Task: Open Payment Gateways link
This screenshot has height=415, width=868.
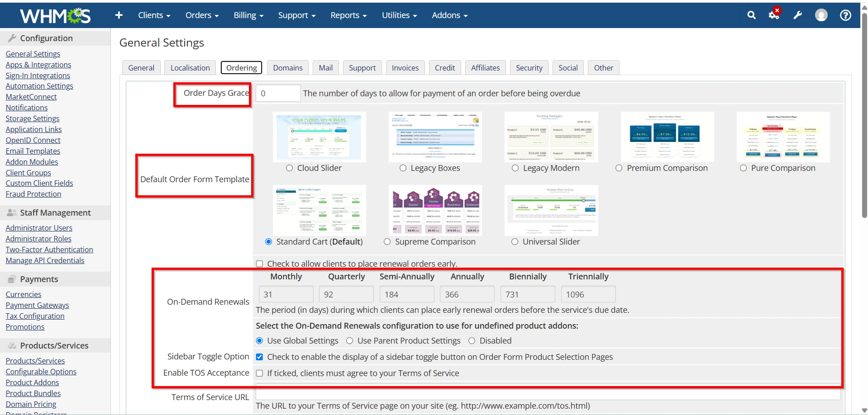Action: [38, 305]
